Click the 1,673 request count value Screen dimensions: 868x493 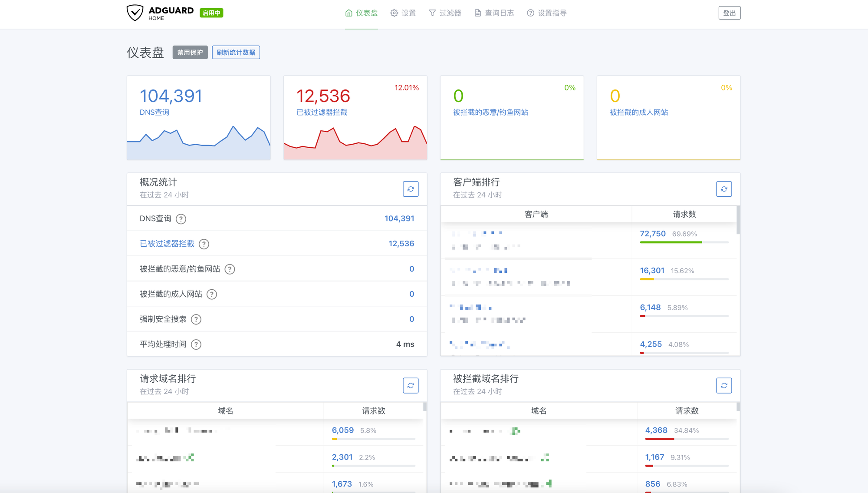click(x=342, y=484)
